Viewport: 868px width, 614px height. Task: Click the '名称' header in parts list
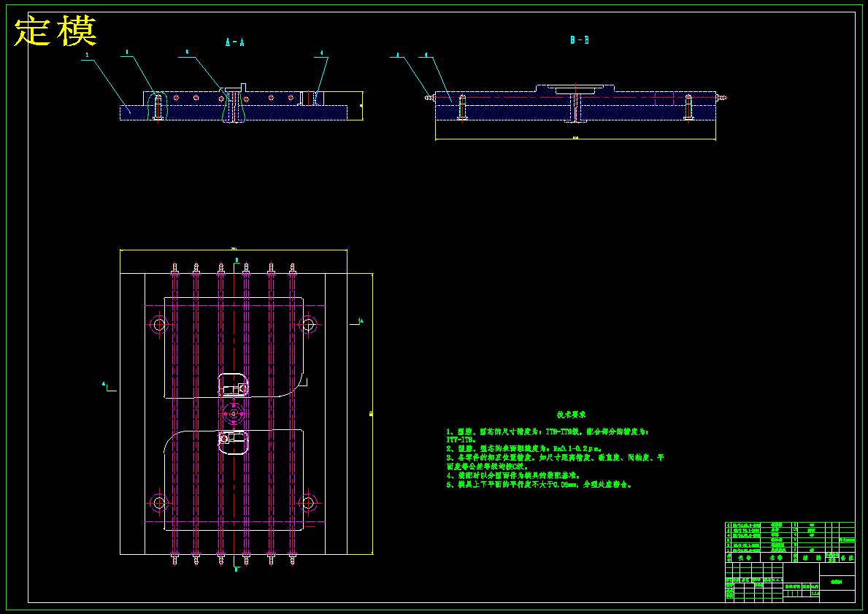tap(776, 558)
